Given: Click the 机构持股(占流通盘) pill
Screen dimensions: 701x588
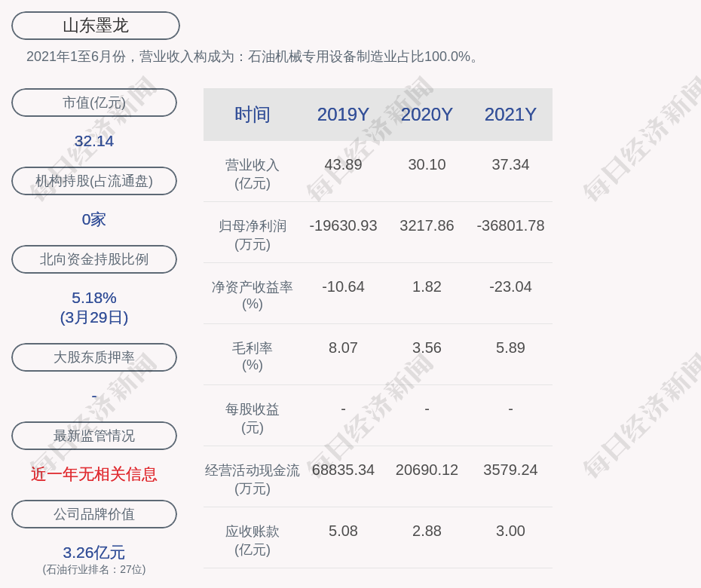Looking at the screenshot, I should coord(94,181).
